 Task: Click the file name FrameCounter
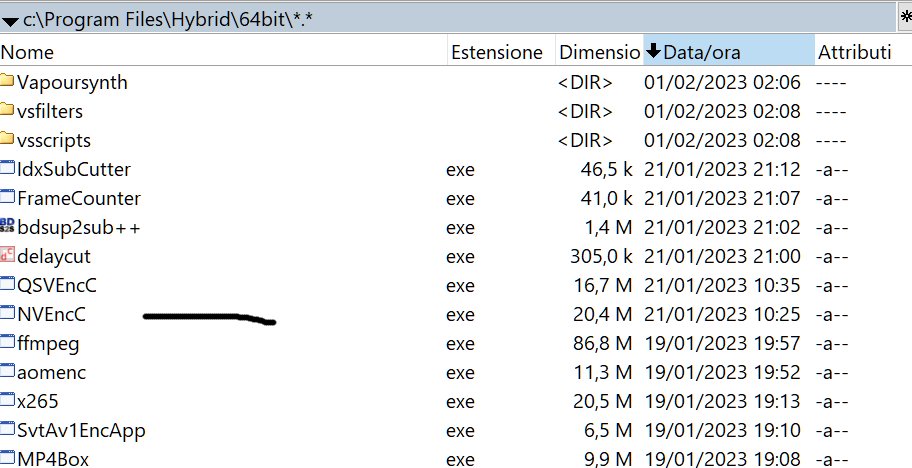pyautogui.click(x=79, y=198)
